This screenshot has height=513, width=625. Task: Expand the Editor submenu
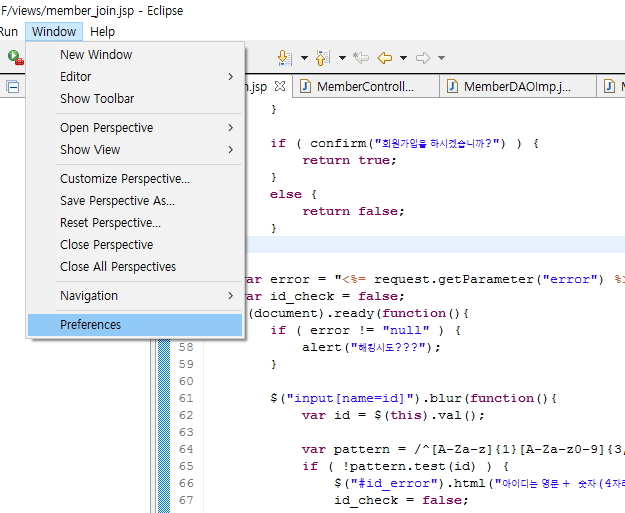(135, 77)
